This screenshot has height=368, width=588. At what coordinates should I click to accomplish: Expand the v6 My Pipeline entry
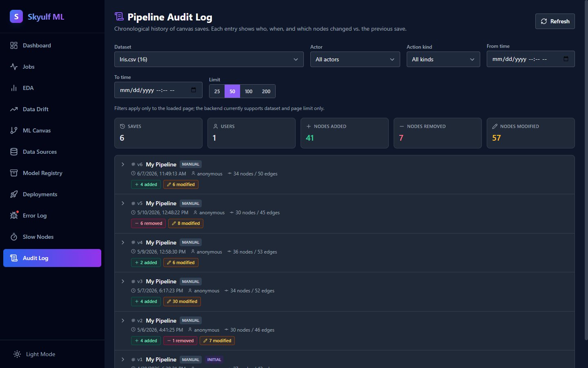123,164
